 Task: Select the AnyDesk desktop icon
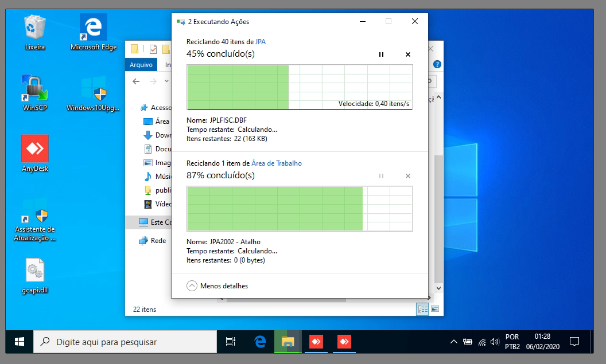34,149
